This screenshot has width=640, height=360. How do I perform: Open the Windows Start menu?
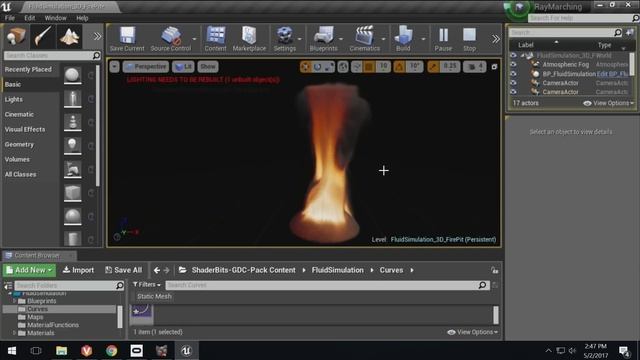tap(11, 351)
